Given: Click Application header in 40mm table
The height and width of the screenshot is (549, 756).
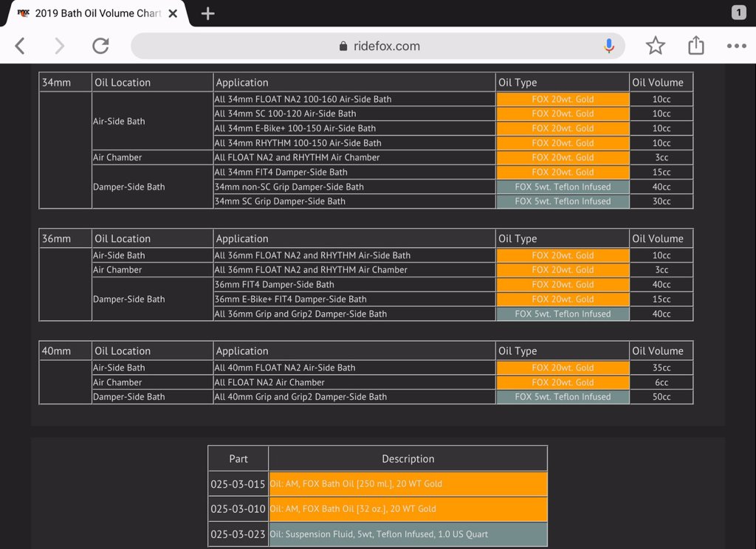Looking at the screenshot, I should [242, 351].
